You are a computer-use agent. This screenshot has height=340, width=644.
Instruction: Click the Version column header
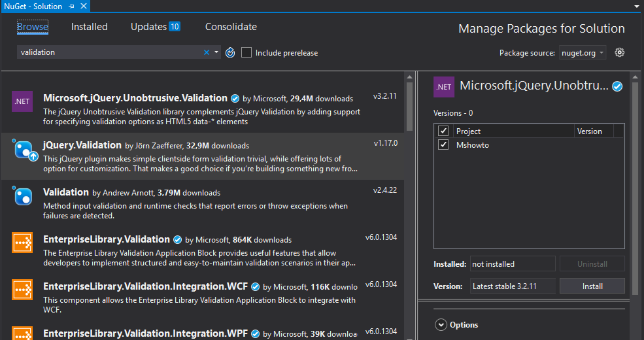click(x=594, y=131)
